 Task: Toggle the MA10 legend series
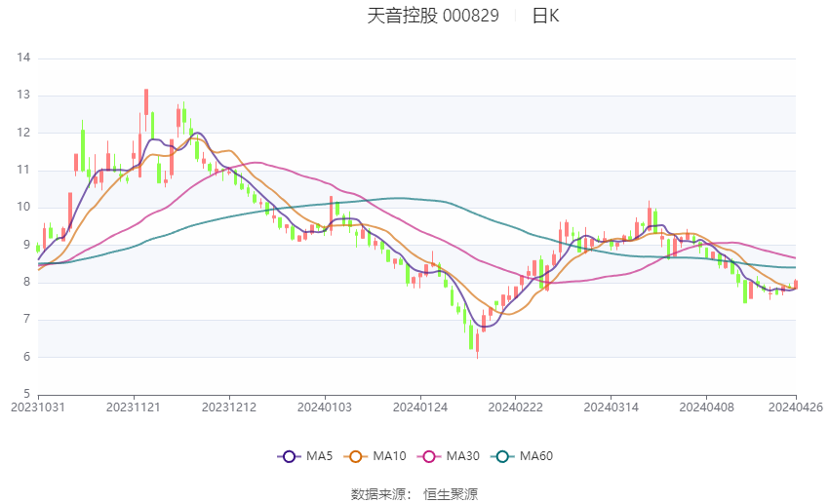(x=375, y=456)
